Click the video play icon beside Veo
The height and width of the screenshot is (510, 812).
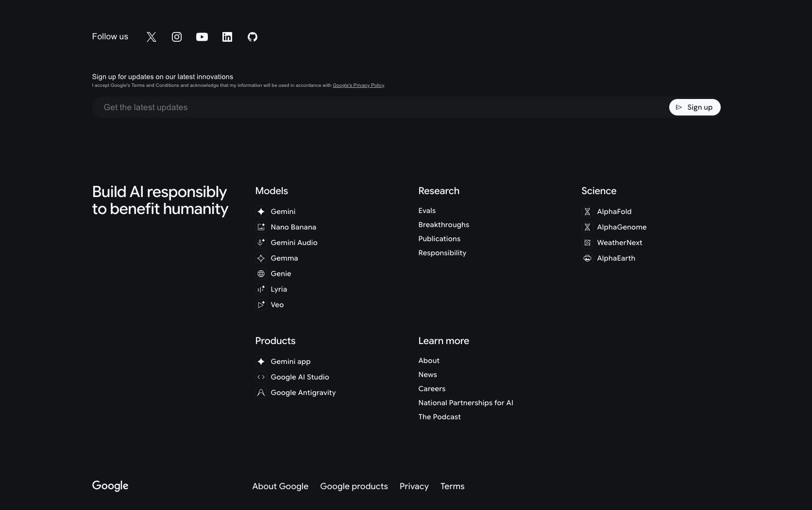[261, 305]
